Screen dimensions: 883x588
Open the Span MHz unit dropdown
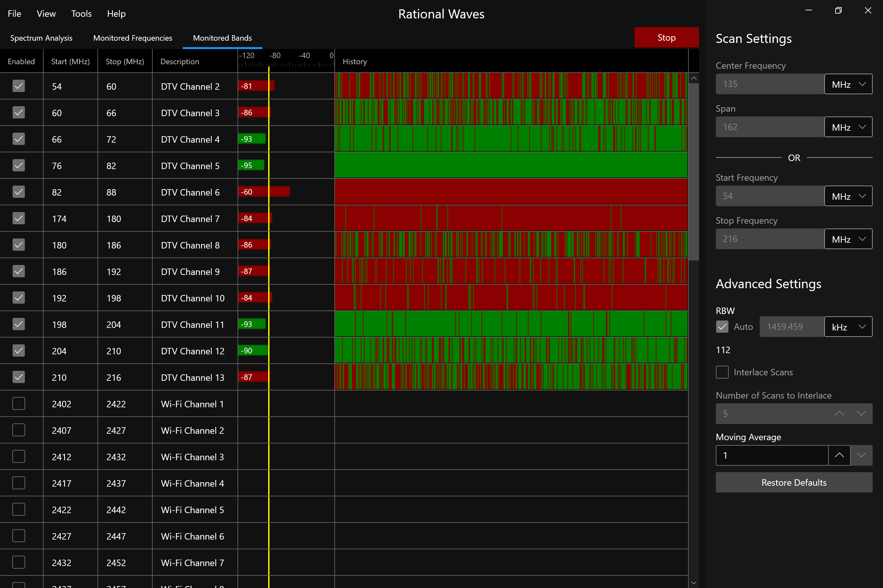click(848, 127)
